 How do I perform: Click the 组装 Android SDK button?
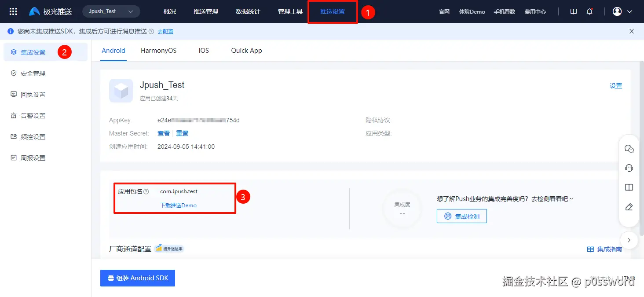pyautogui.click(x=138, y=278)
